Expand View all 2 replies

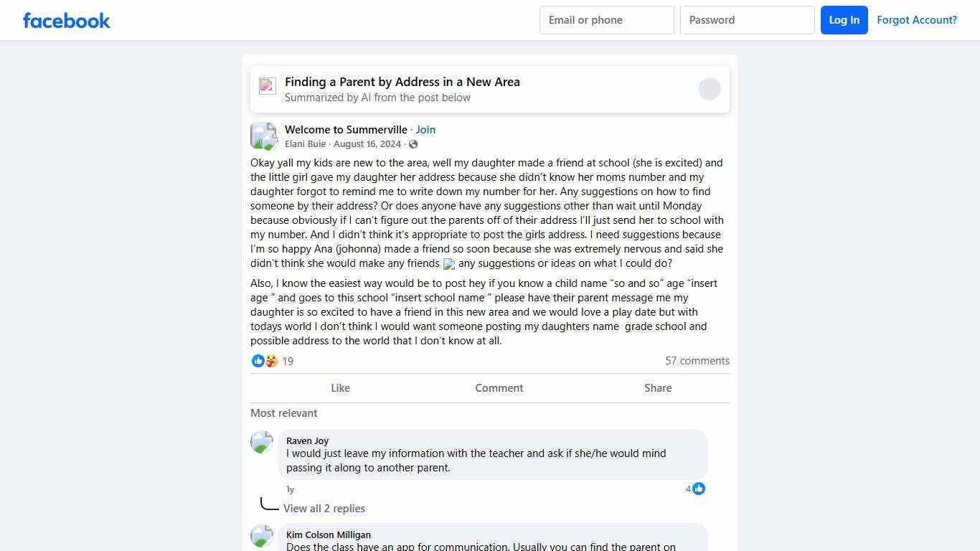click(324, 509)
